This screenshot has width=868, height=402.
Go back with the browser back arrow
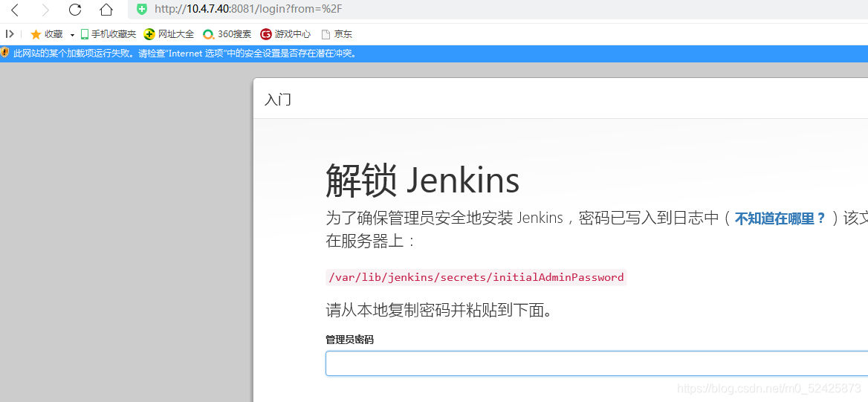14,9
